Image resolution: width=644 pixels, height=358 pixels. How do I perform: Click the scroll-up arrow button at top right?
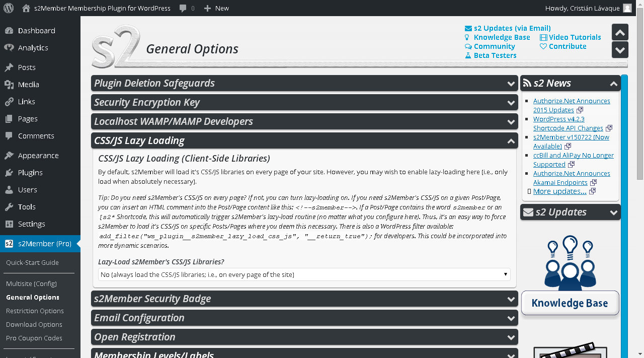pos(620,32)
